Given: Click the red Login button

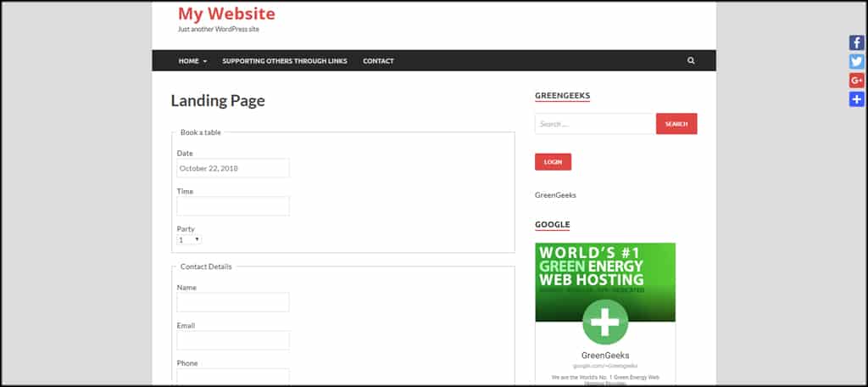Looking at the screenshot, I should pos(553,162).
